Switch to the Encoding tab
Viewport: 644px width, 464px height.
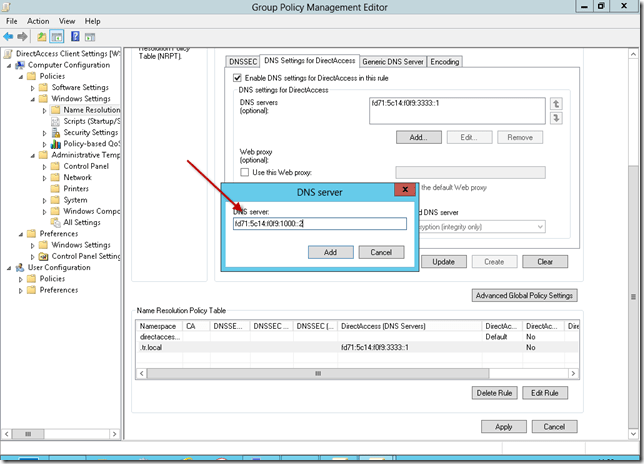click(x=445, y=61)
